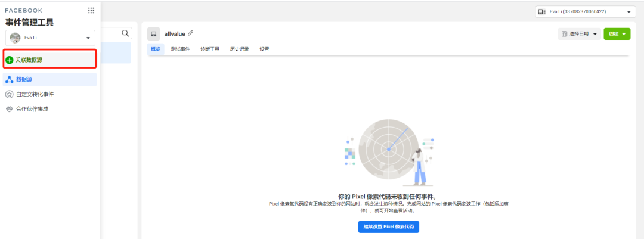Click the FACEBOOK logo text
The height and width of the screenshot is (239, 644).
pos(24,11)
